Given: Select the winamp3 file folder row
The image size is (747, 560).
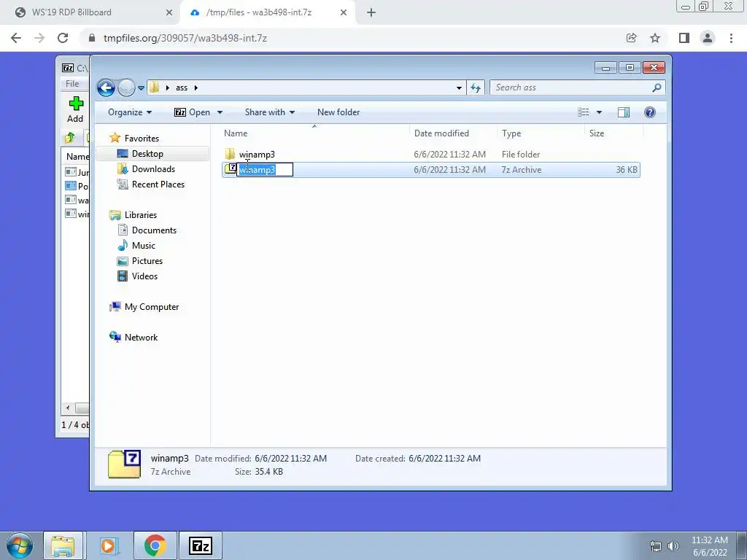Looking at the screenshot, I should tap(430, 155).
